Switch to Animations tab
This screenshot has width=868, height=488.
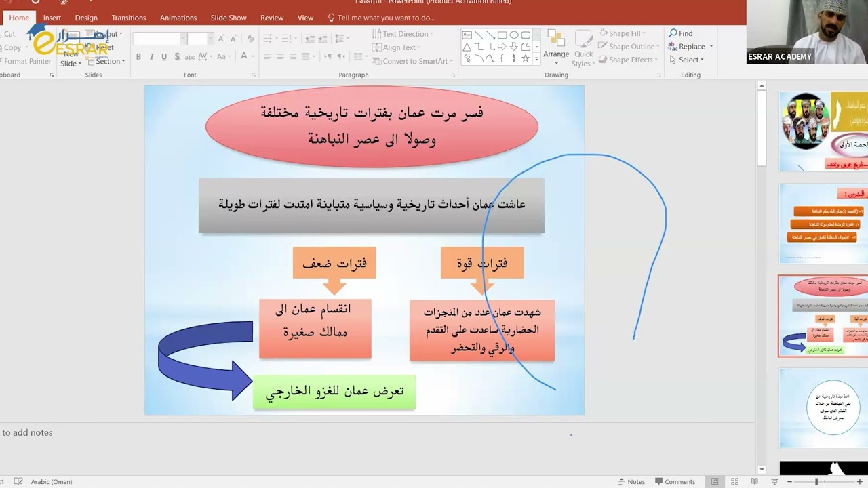(x=178, y=18)
